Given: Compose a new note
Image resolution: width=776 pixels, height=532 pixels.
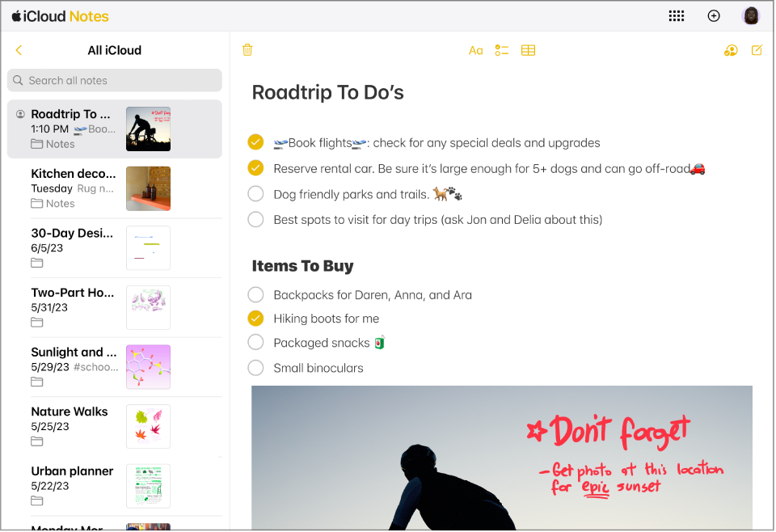Looking at the screenshot, I should click(x=756, y=50).
